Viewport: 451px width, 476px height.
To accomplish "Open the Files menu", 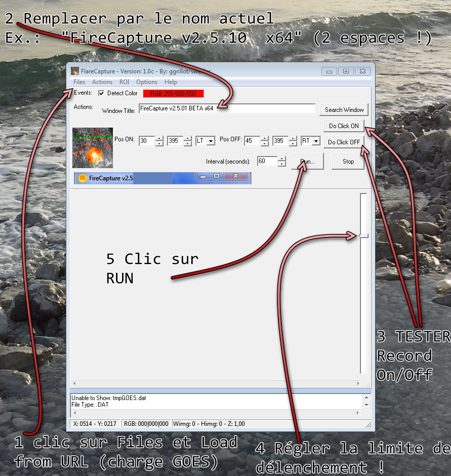I will pos(79,82).
